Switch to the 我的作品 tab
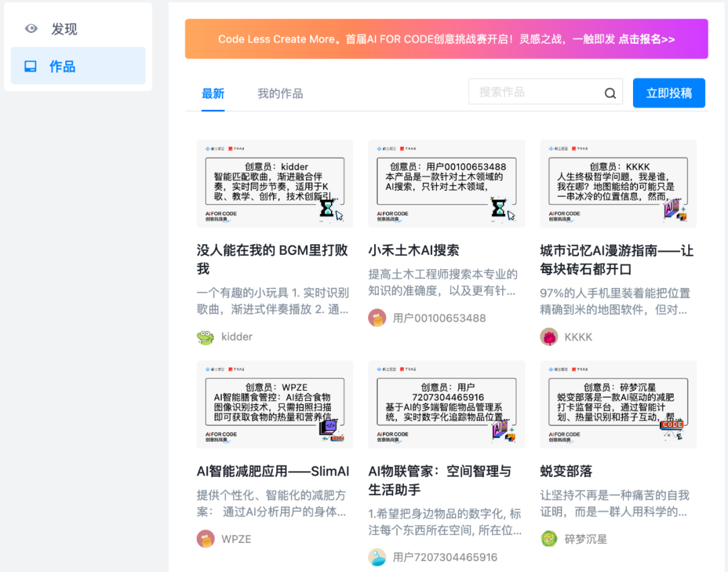Screen dimensions: 728x572 tap(280, 93)
